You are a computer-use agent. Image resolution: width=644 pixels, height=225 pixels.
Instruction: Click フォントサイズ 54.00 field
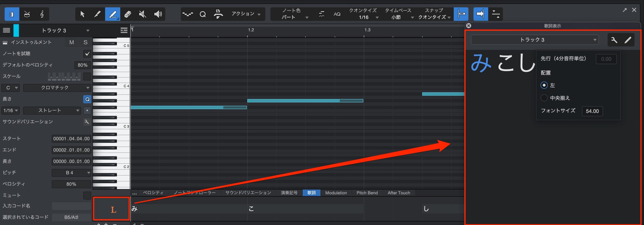[x=592, y=111]
